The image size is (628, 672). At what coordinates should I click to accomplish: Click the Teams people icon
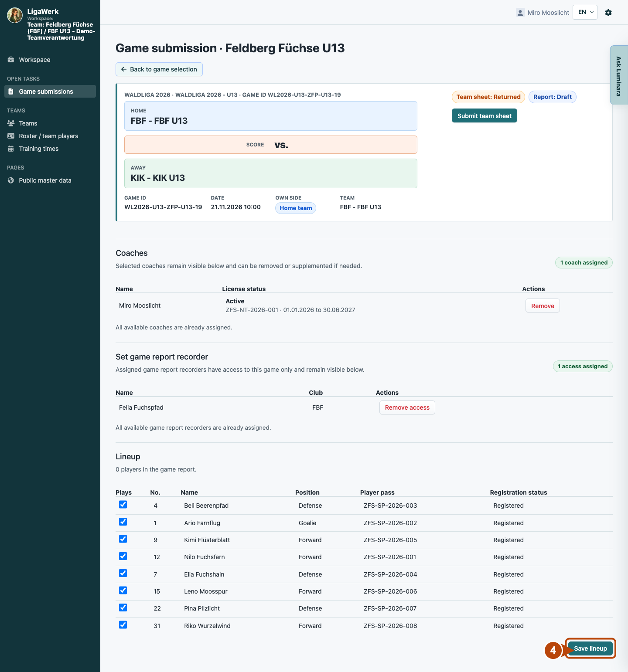tap(11, 123)
